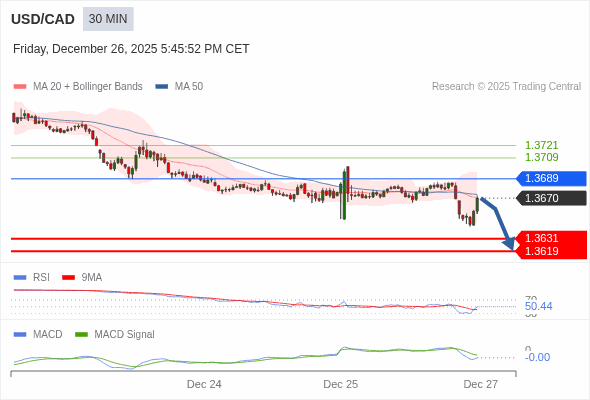Click the RSI legend label

click(41, 278)
